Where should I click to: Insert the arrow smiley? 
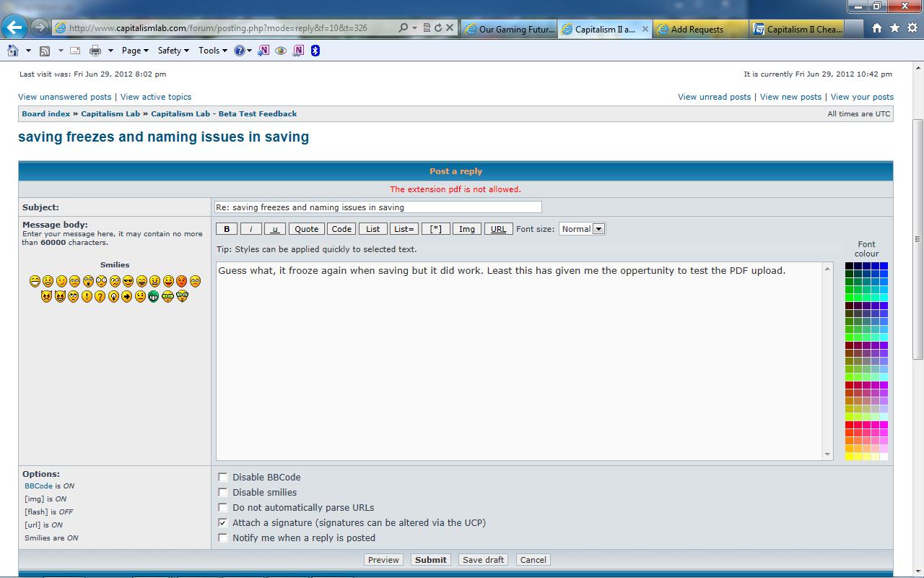click(127, 296)
